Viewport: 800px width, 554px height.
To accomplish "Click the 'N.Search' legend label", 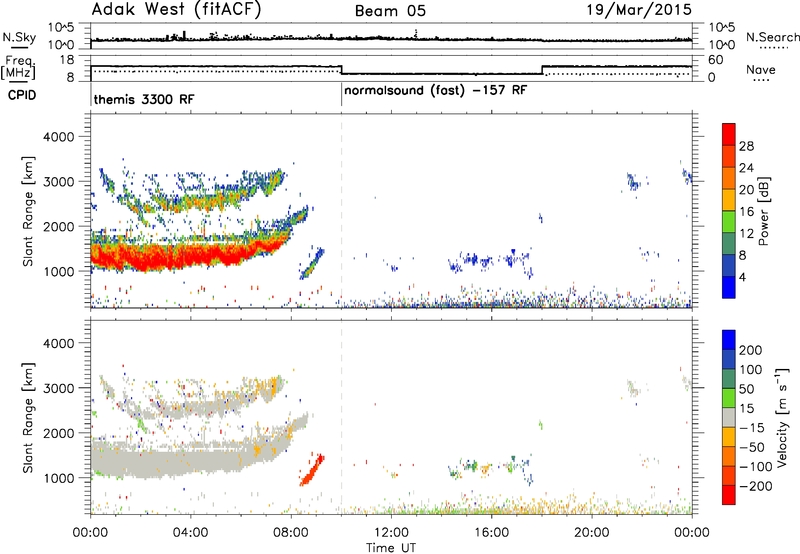I will [772, 37].
